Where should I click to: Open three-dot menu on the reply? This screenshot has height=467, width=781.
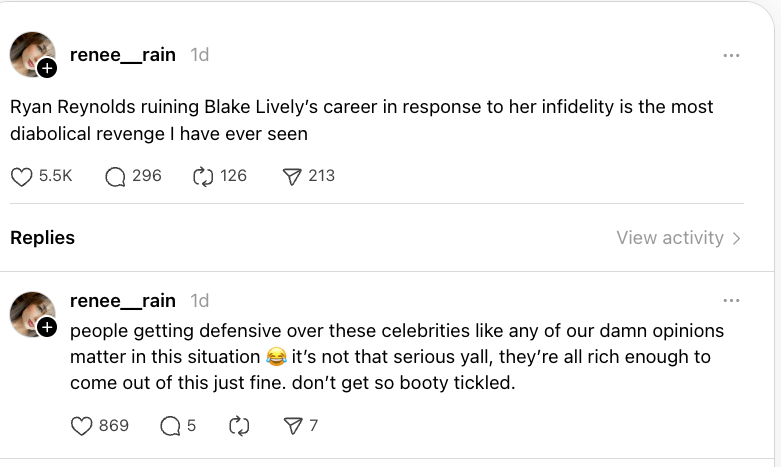pos(731,301)
